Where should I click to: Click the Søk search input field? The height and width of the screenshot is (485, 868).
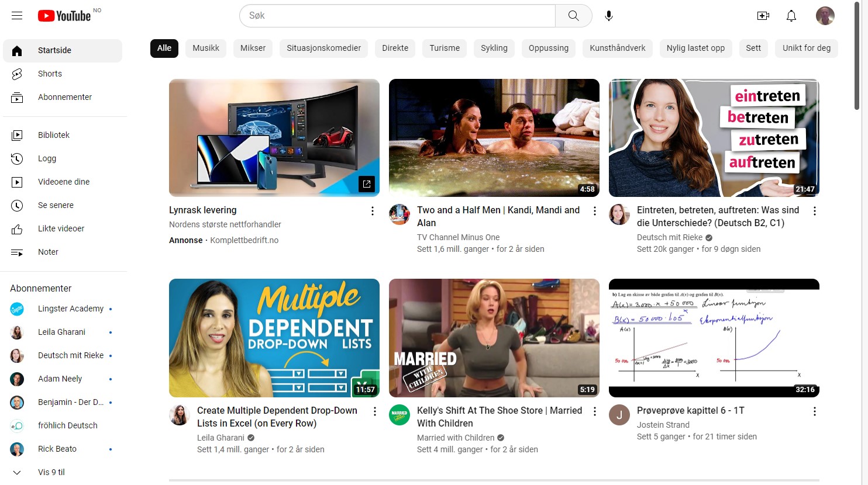click(398, 16)
